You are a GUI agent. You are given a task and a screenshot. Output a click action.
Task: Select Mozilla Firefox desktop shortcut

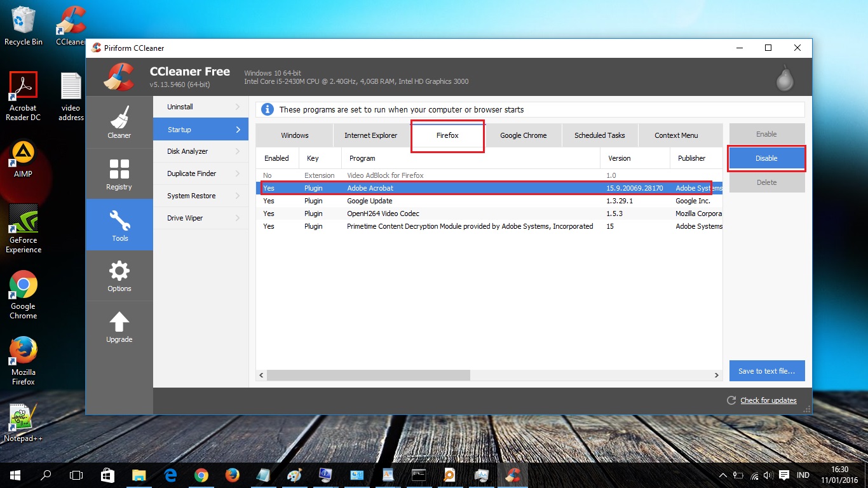pos(24,362)
